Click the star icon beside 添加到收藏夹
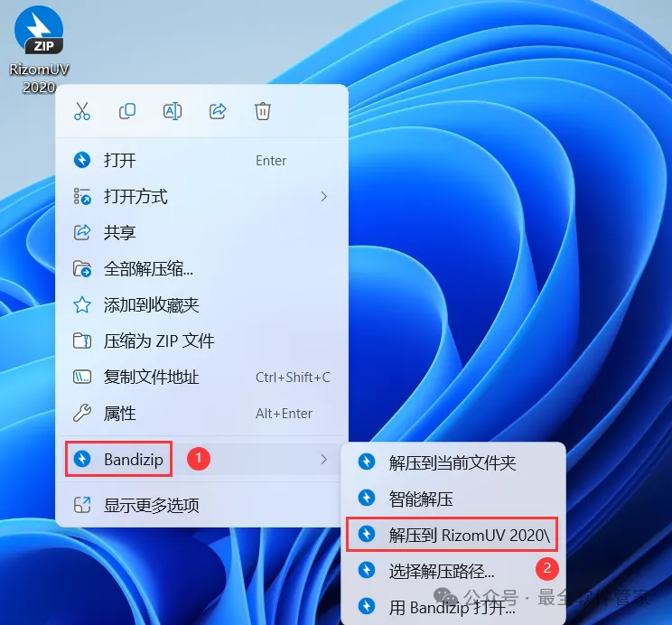Viewport: 672px width, 625px height. pos(82,304)
